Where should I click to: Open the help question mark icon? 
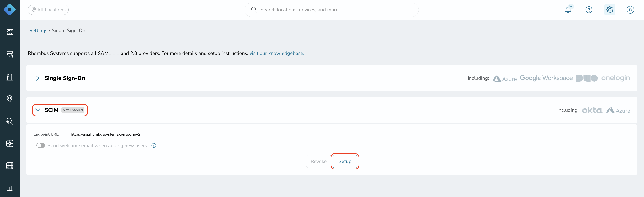[589, 10]
